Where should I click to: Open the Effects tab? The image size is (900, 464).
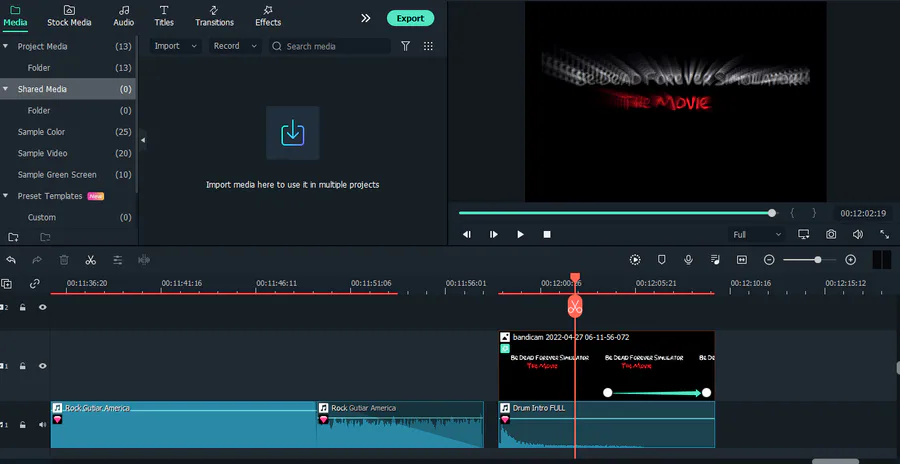tap(268, 16)
